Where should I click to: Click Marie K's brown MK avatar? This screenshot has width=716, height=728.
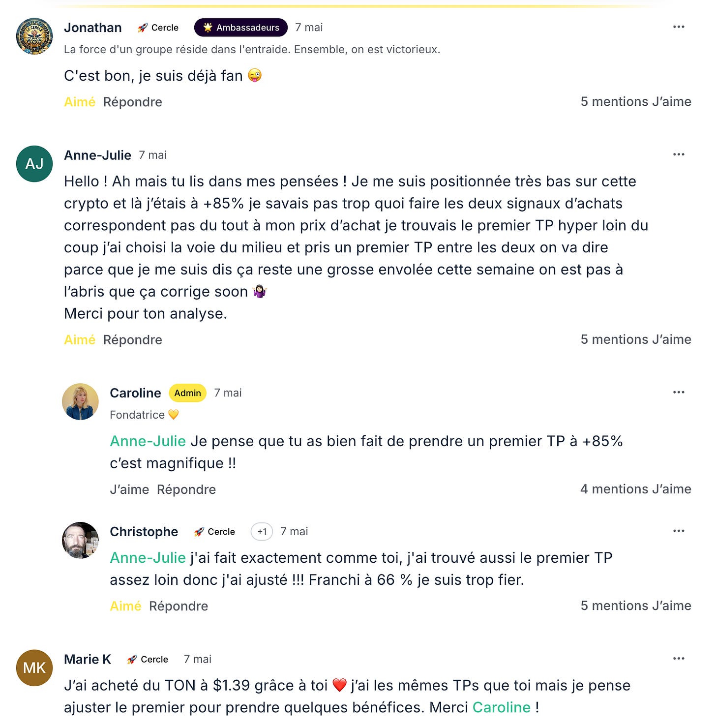point(34,668)
